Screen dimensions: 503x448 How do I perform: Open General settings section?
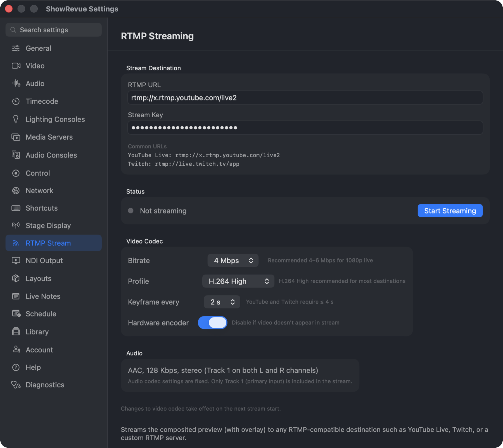point(53,48)
